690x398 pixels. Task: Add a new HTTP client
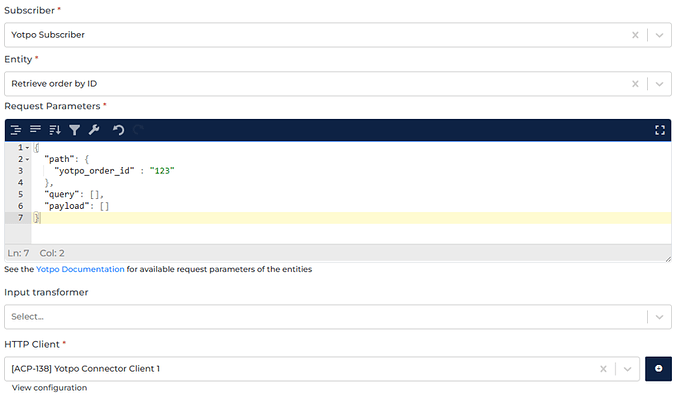(x=658, y=369)
